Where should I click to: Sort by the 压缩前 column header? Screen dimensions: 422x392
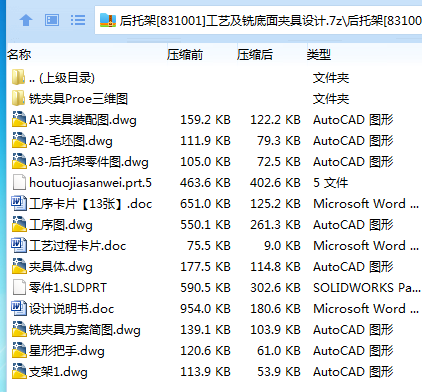tap(185, 55)
